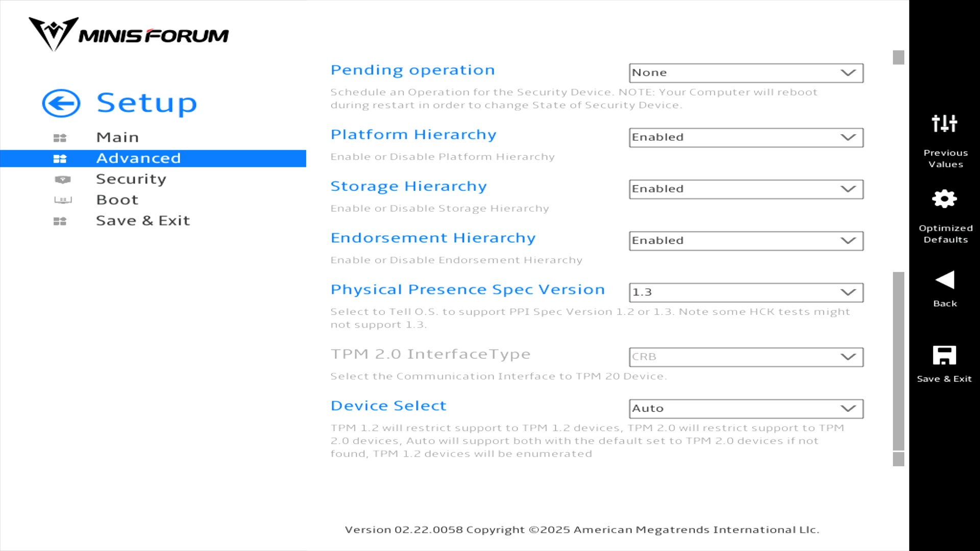Screen dimensions: 980x551
Task: Click the Previous Values sliders icon
Action: (x=944, y=123)
